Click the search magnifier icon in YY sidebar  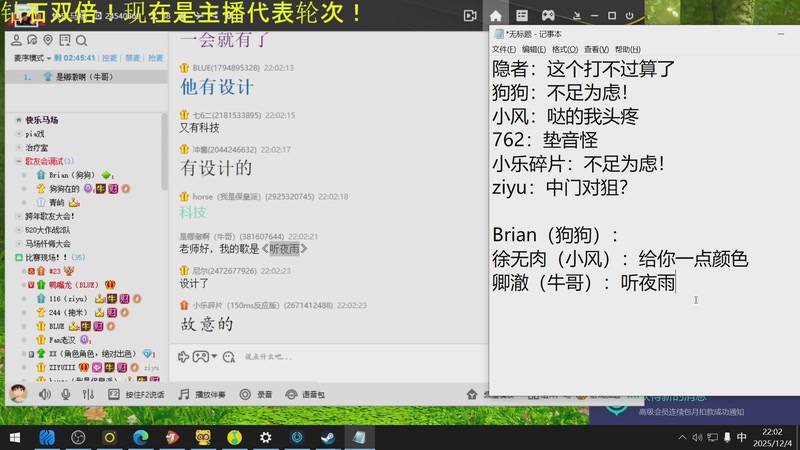[x=81, y=40]
